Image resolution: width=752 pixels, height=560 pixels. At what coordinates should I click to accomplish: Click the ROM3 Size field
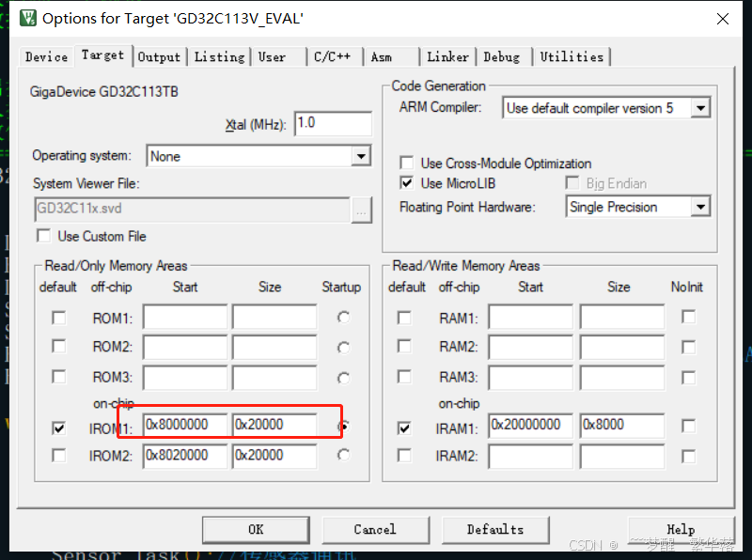(x=274, y=378)
